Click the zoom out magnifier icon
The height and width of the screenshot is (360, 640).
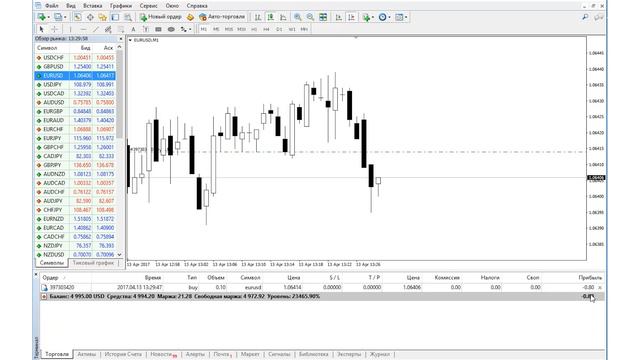(x=310, y=17)
